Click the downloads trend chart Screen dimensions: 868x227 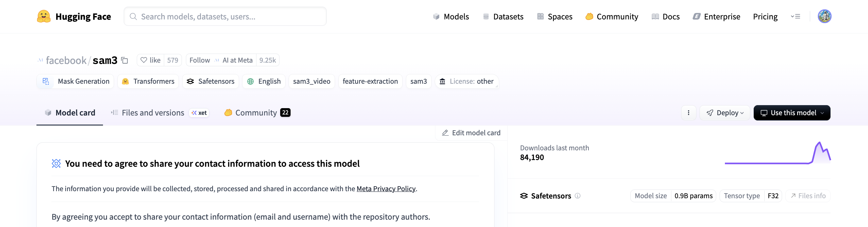click(778, 153)
